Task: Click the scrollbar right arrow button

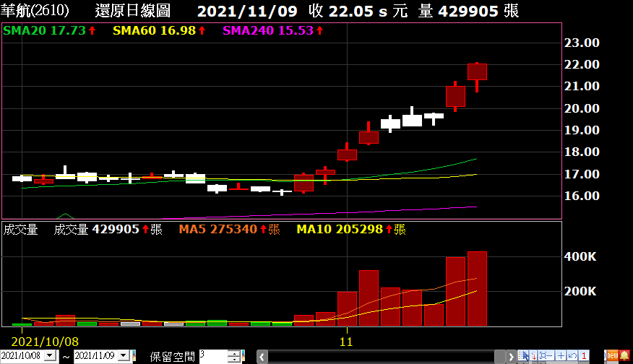Action: point(511,357)
